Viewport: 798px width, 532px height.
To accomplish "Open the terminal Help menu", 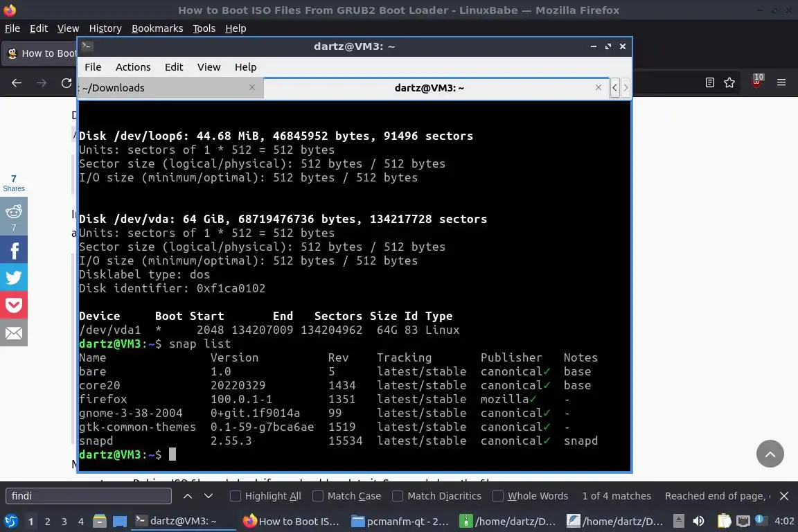I will 245,67.
